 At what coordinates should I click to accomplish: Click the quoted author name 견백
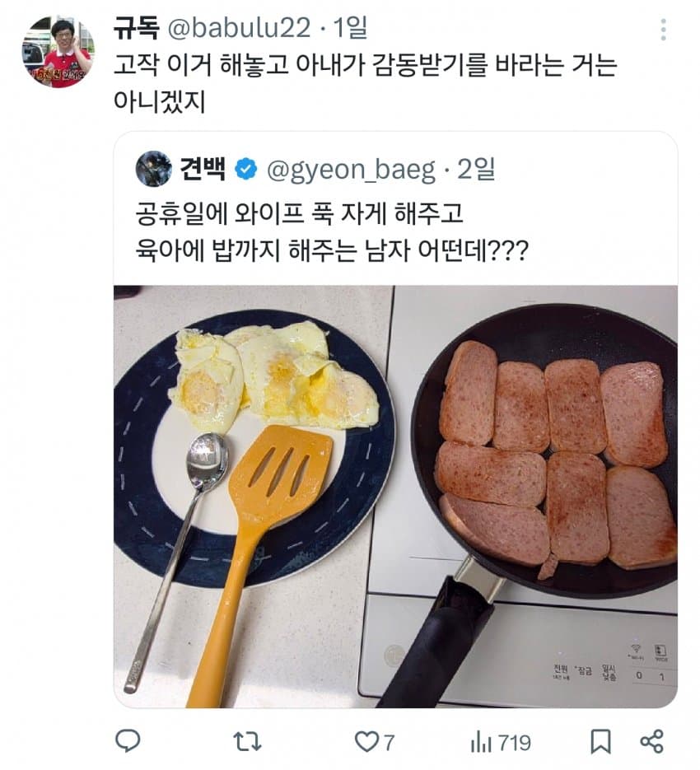[203, 170]
